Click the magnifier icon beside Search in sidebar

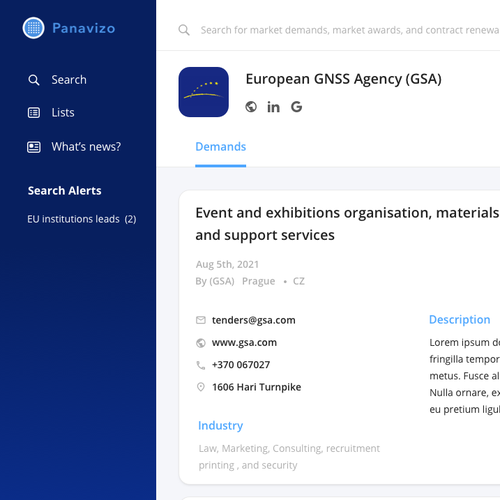tap(34, 80)
